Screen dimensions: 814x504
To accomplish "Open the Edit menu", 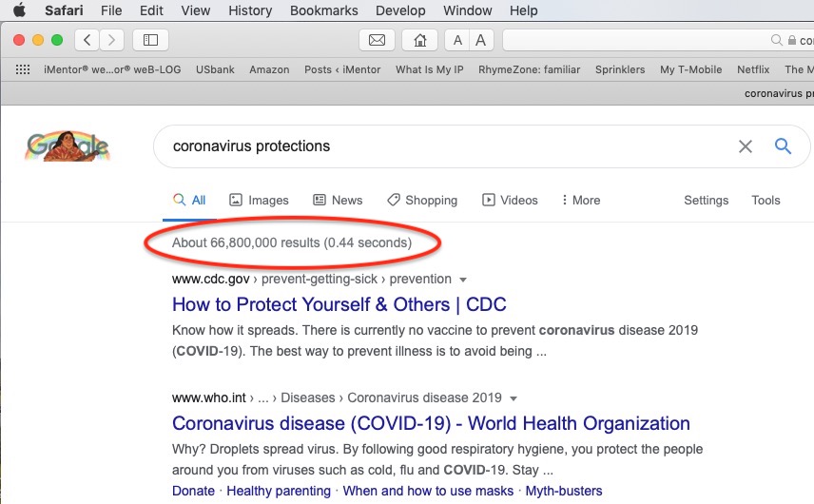I will [x=151, y=10].
